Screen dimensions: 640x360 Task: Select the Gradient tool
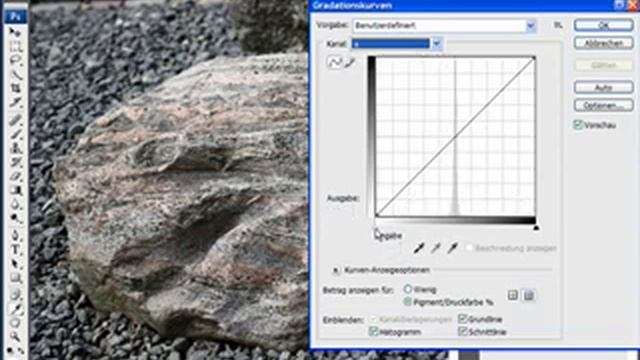pos(16,190)
